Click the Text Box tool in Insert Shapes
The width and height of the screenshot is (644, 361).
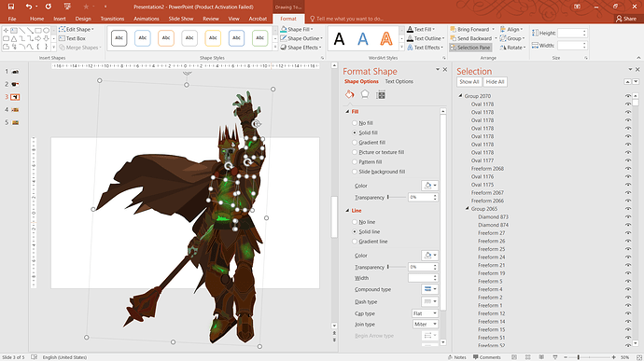point(72,38)
